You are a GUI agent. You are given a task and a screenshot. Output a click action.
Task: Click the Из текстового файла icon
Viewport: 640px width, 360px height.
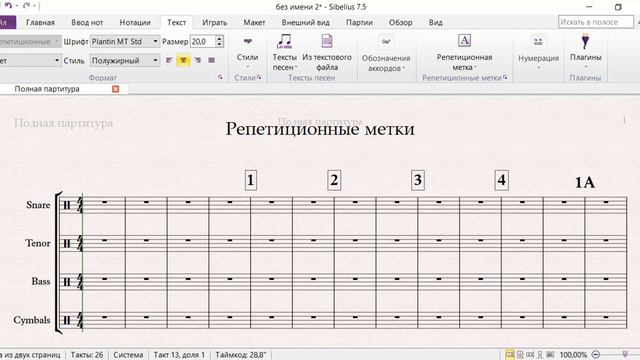[x=327, y=42]
